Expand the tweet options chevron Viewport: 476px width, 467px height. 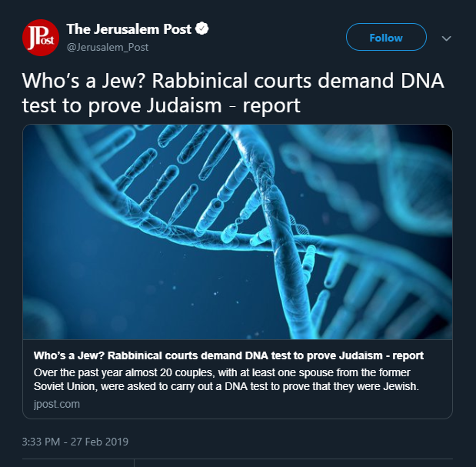(x=446, y=38)
